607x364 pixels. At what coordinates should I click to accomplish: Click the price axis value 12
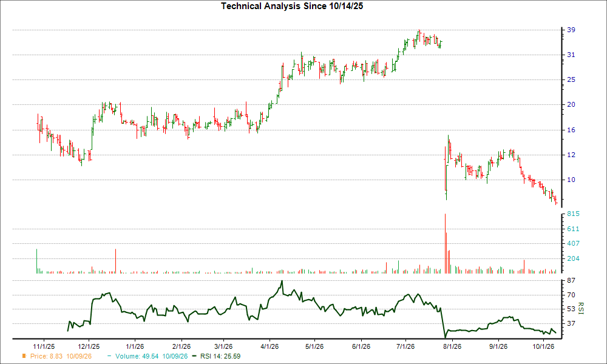571,155
